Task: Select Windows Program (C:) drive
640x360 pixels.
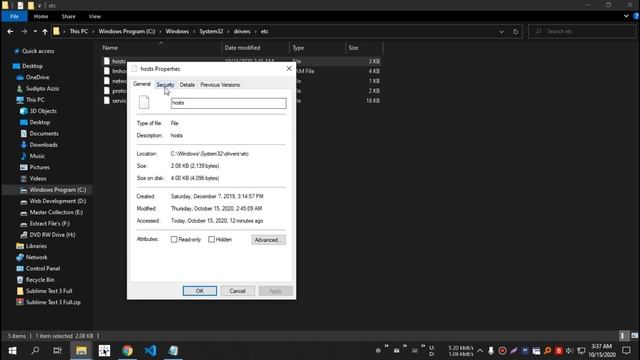Action: (x=58, y=190)
